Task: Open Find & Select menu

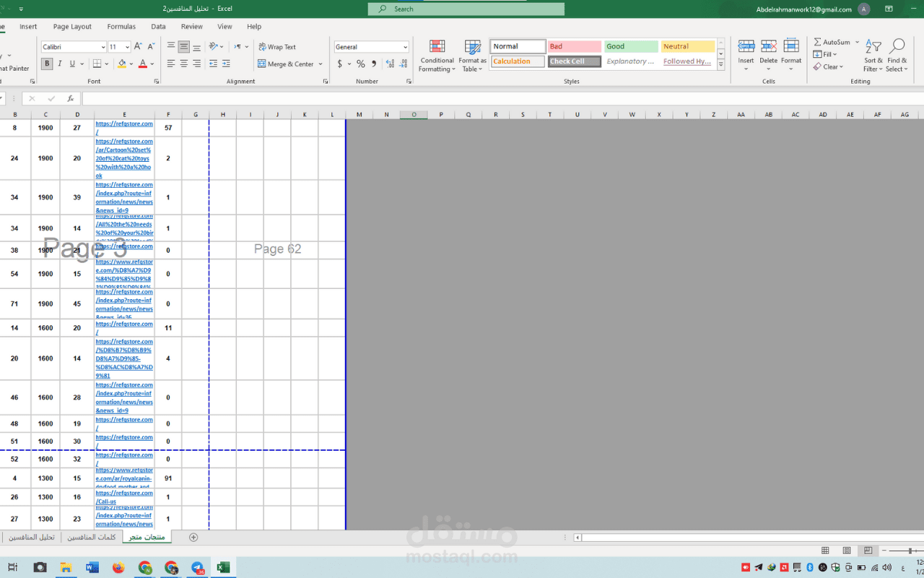Action: click(x=897, y=56)
